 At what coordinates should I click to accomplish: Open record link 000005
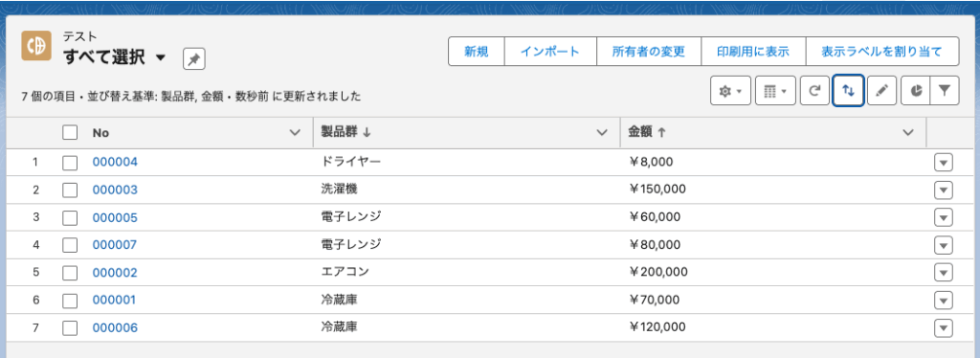pyautogui.click(x=115, y=217)
